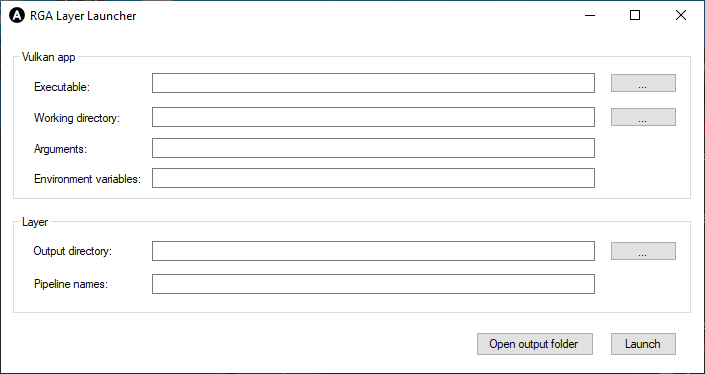Close the RGA Layer Launcher window
705x374 pixels.
681,15
